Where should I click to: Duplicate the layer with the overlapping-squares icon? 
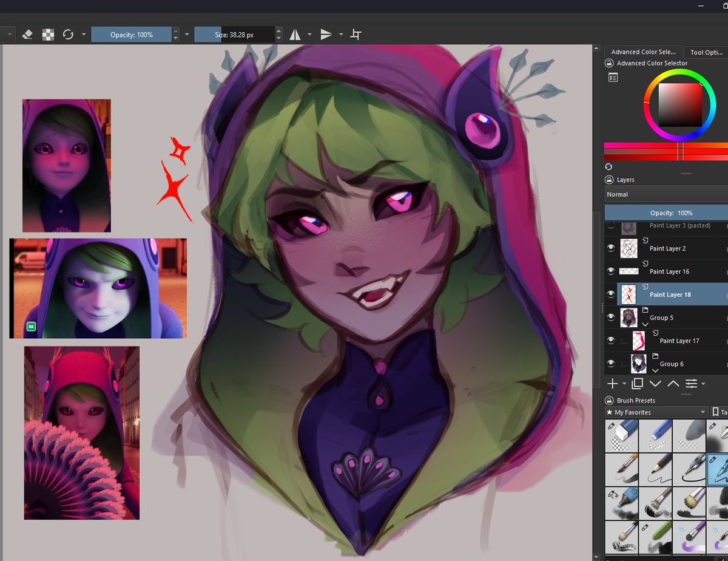[637, 384]
